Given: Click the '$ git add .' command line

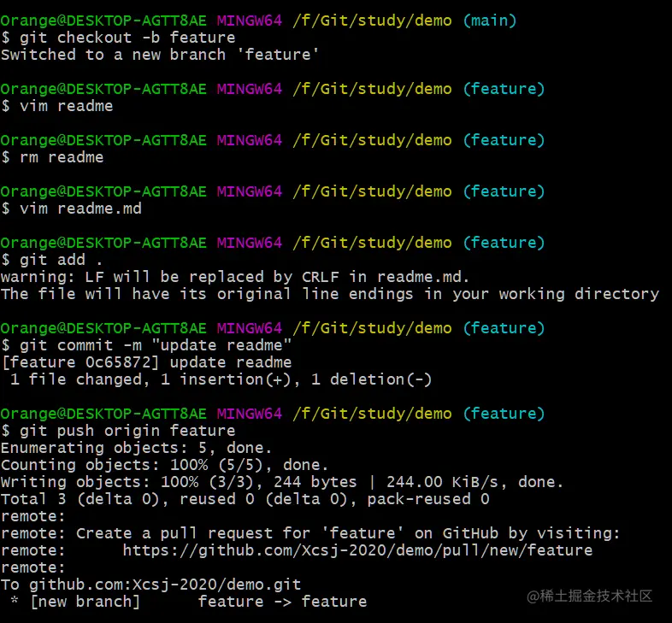Looking at the screenshot, I should click(51, 260).
